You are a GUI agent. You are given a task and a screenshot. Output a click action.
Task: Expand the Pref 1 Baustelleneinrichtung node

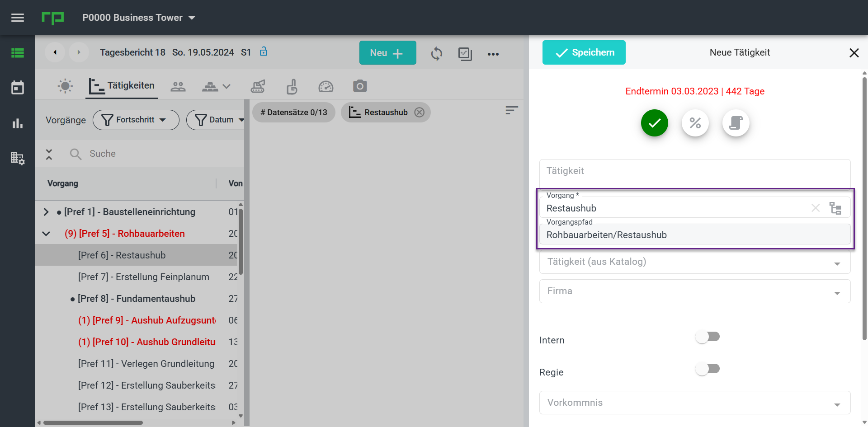click(46, 212)
